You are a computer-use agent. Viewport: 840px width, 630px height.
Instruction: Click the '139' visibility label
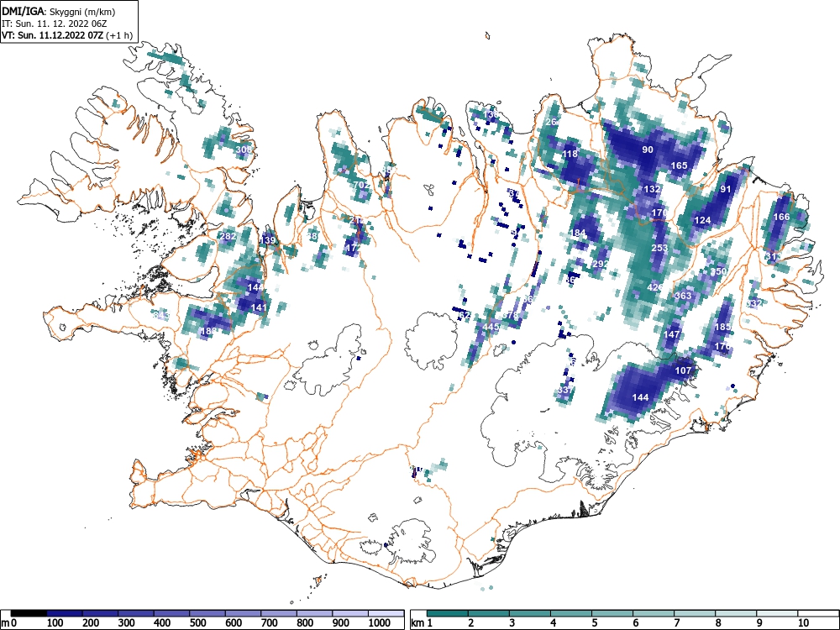267,240
